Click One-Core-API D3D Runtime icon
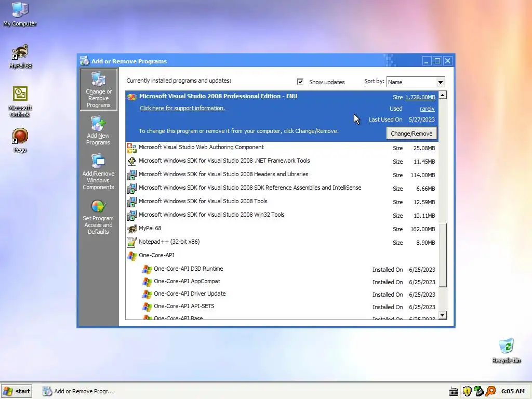 click(147, 269)
